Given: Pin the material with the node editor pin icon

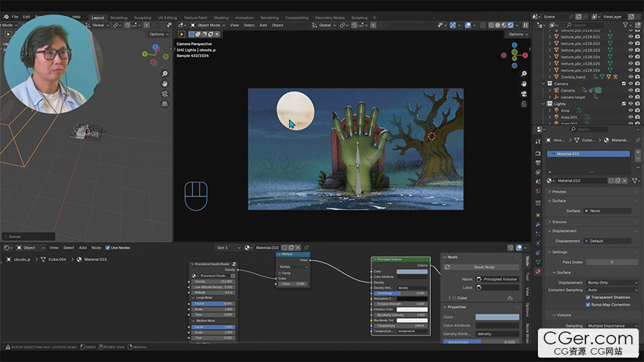Looking at the screenshot, I should point(306,247).
